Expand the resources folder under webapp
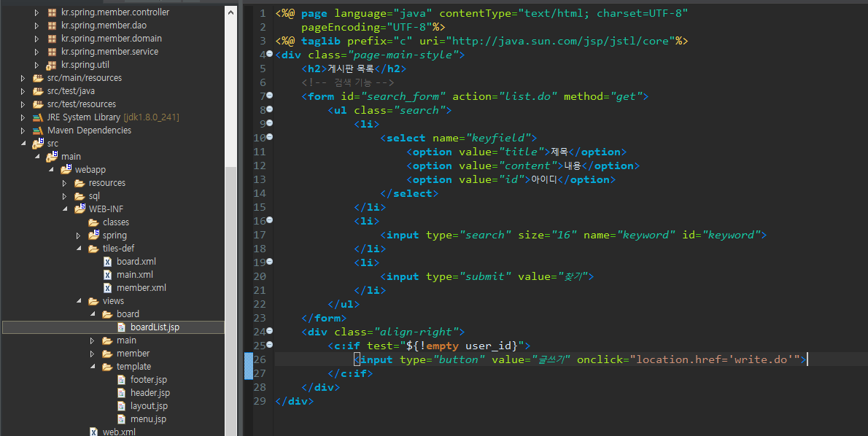The width and height of the screenshot is (868, 436). (65, 183)
